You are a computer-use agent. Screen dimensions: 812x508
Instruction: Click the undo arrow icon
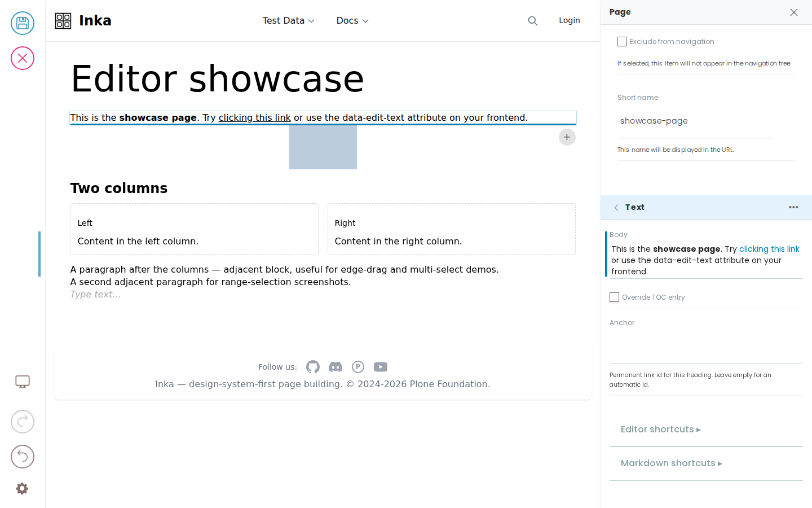[x=23, y=457]
